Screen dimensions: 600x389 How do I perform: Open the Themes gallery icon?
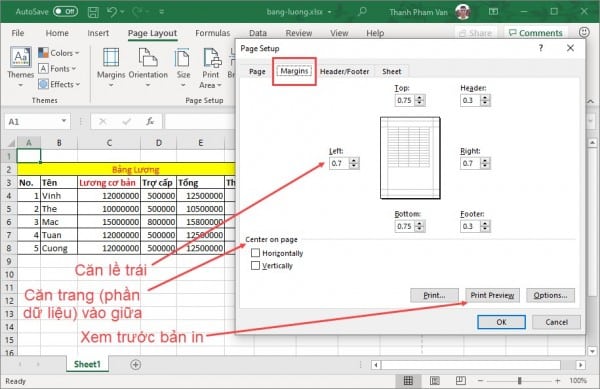click(x=20, y=57)
